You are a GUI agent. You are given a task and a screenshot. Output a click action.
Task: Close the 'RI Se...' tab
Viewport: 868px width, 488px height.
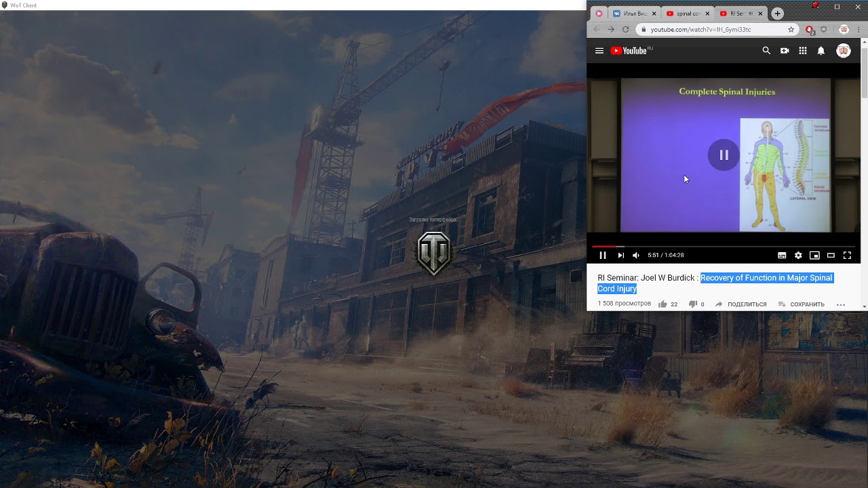(760, 14)
